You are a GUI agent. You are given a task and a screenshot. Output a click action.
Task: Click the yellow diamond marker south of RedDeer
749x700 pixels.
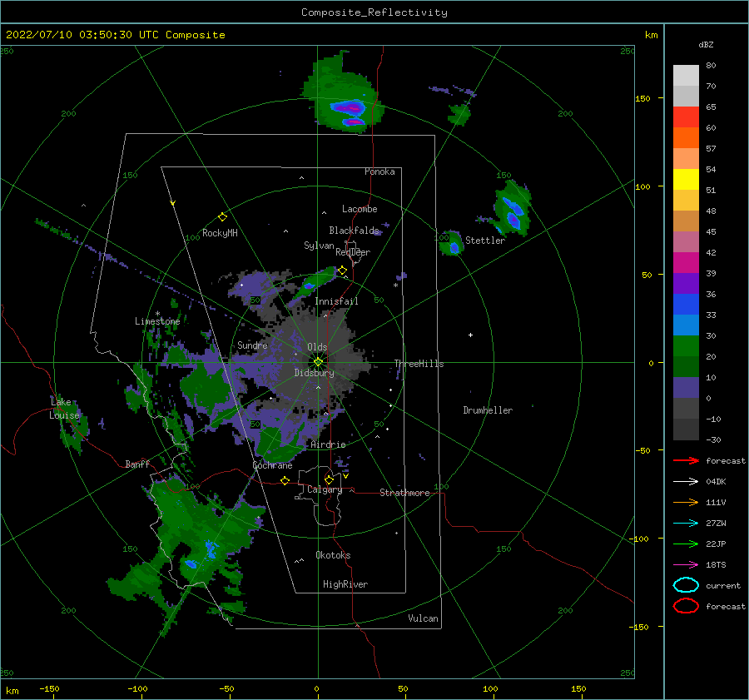click(x=343, y=271)
